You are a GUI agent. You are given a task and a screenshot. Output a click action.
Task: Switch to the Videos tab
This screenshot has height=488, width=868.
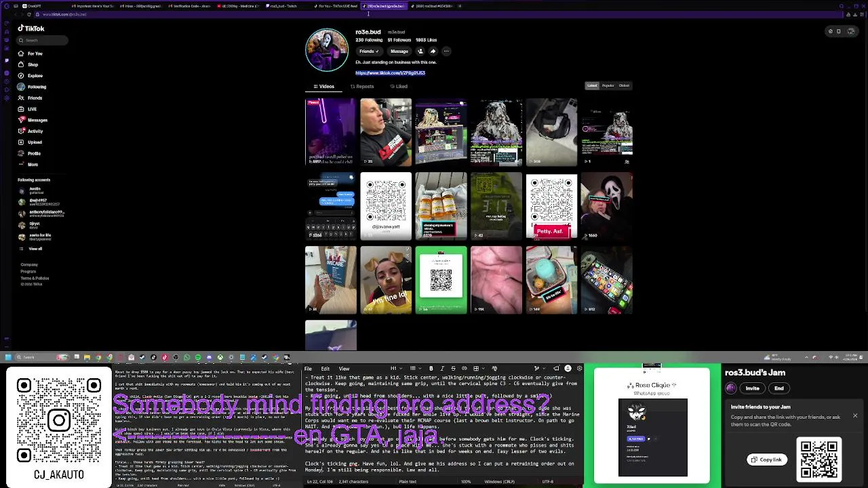point(323,86)
